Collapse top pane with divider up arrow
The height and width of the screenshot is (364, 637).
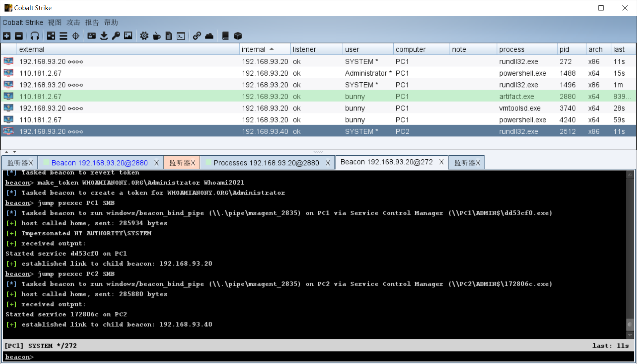pyautogui.click(x=6, y=152)
